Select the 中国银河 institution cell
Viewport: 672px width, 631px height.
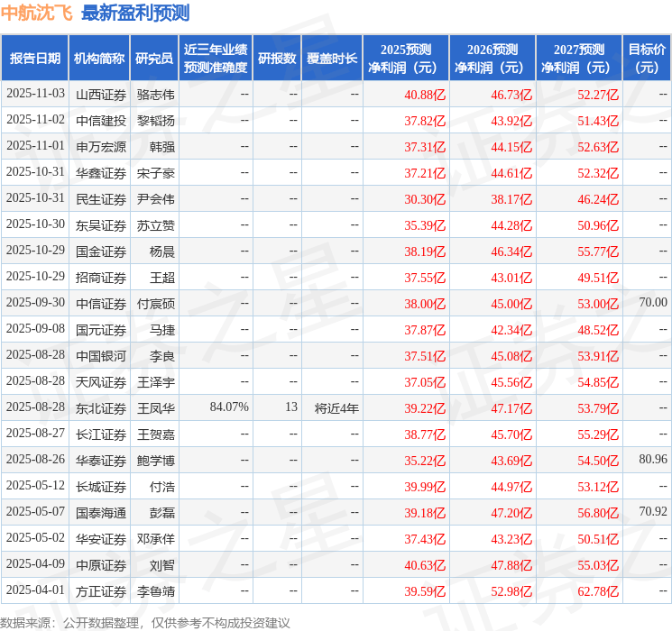click(101, 356)
